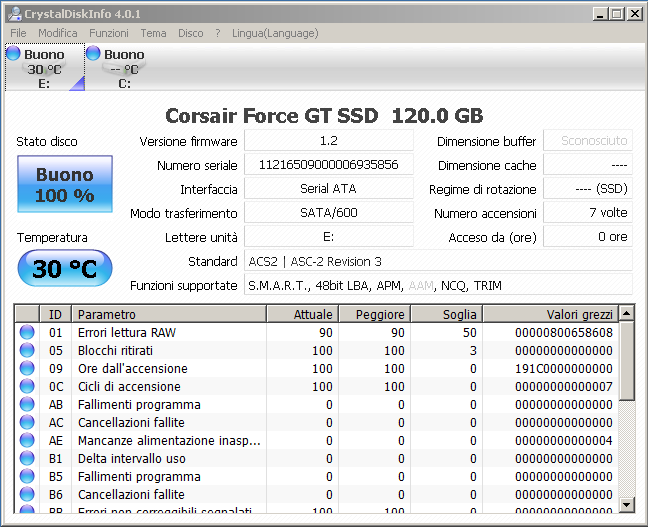Select the Blocchi ritirati parameter text

click(115, 351)
